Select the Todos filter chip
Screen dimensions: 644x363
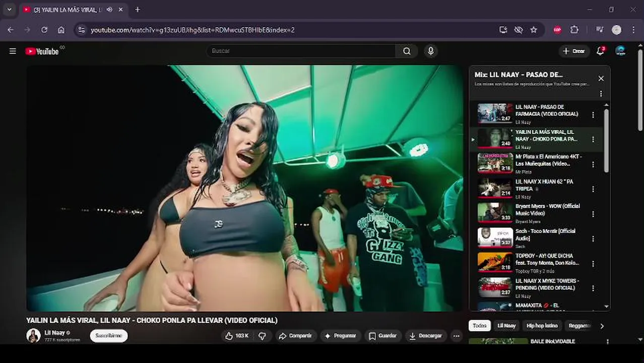(480, 326)
